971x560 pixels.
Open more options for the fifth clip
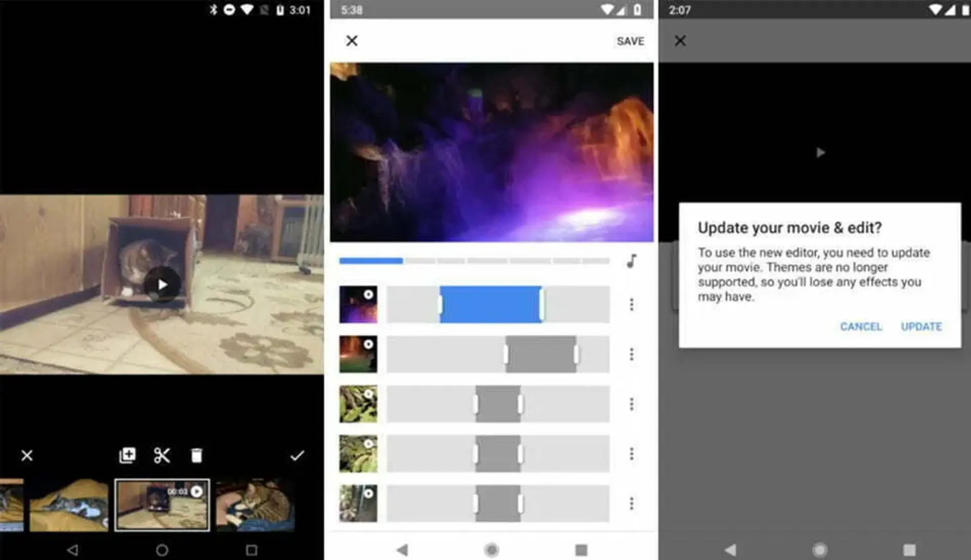(632, 503)
